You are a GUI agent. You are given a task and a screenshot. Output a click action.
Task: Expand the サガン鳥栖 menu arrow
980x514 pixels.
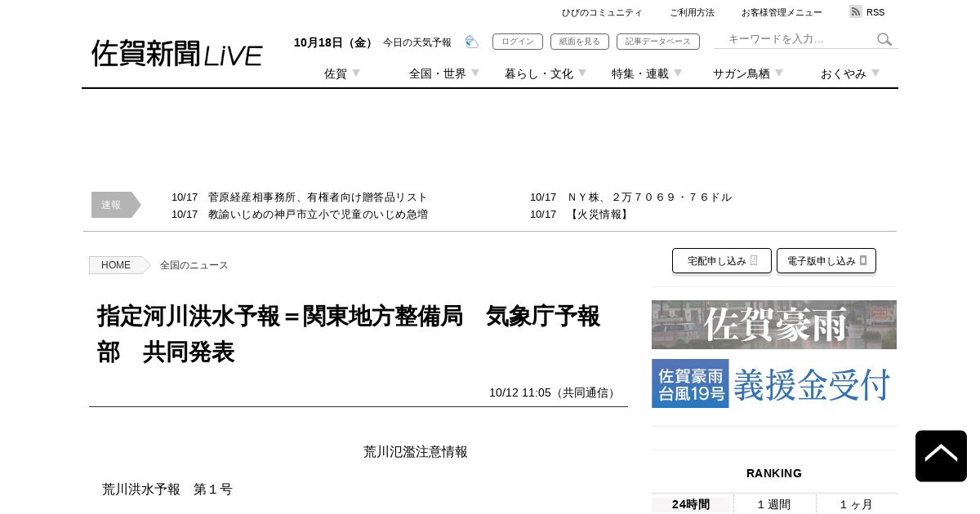pyautogui.click(x=779, y=73)
